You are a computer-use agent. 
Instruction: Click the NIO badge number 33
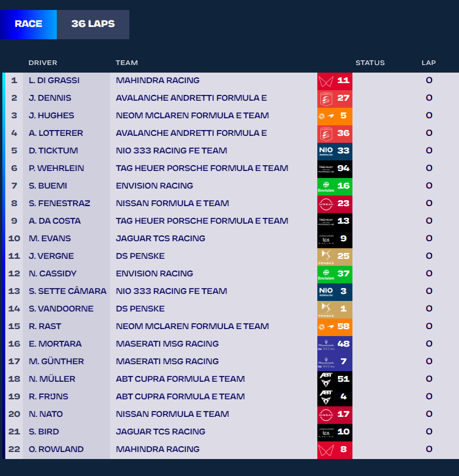point(335,151)
